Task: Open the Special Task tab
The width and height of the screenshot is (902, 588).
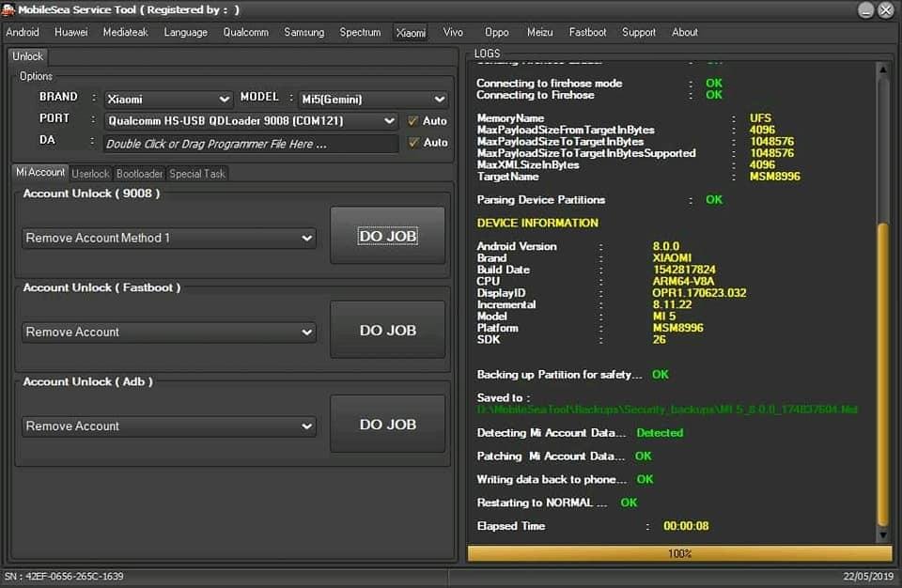Action: [197, 174]
